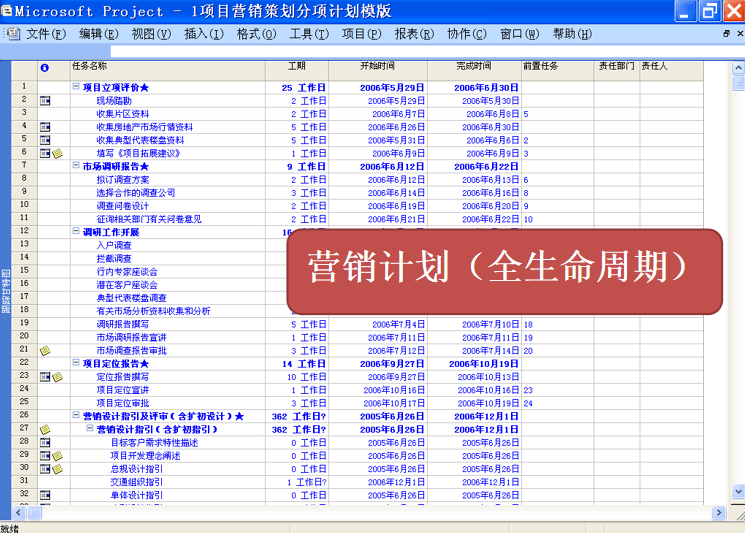
Task: Select task 选择合作的调查公司
Action: click(x=136, y=193)
